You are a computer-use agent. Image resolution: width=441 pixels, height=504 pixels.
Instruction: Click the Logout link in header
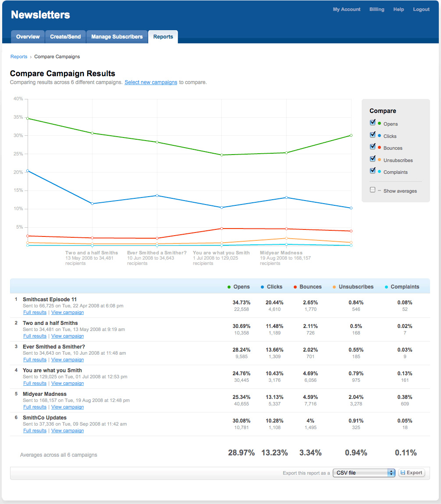421,10
